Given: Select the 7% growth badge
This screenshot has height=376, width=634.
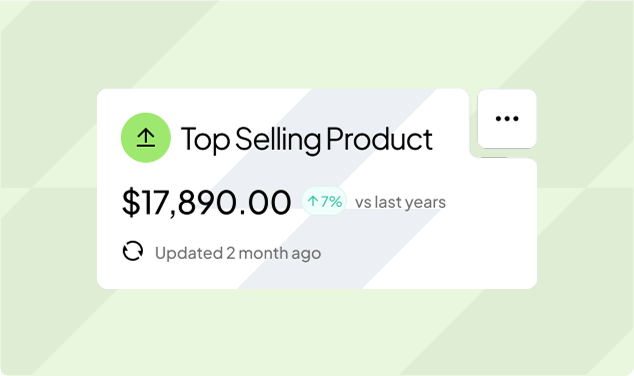Looking at the screenshot, I should (x=324, y=201).
